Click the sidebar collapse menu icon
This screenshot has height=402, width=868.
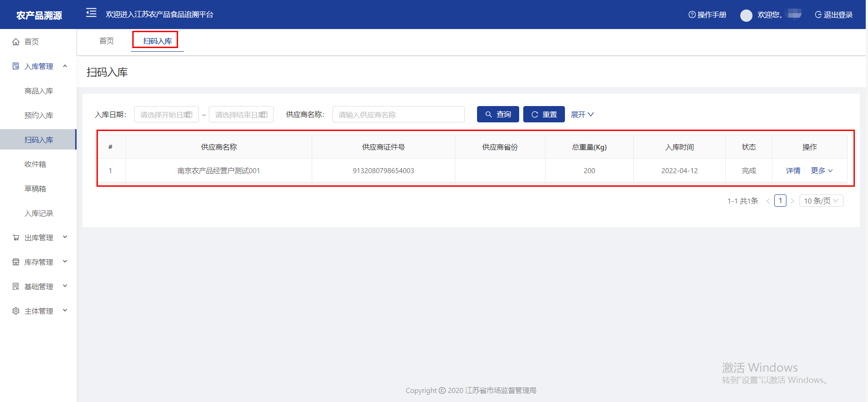[x=91, y=13]
